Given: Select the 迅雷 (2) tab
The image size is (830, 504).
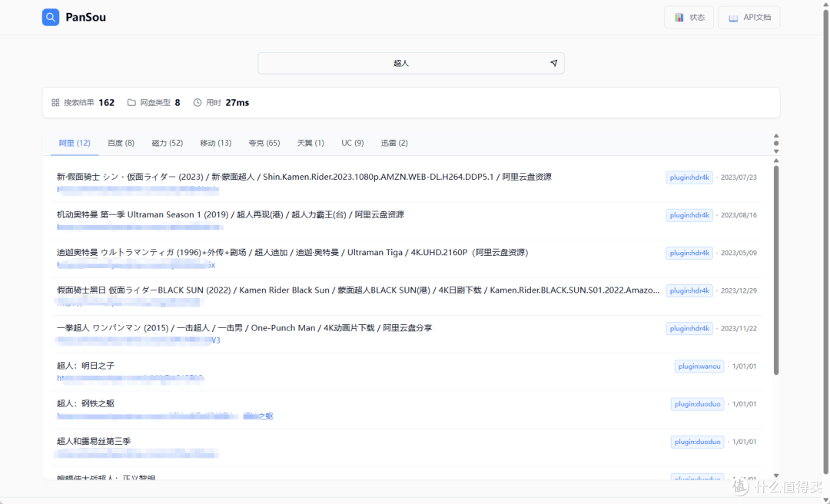Looking at the screenshot, I should click(x=394, y=143).
